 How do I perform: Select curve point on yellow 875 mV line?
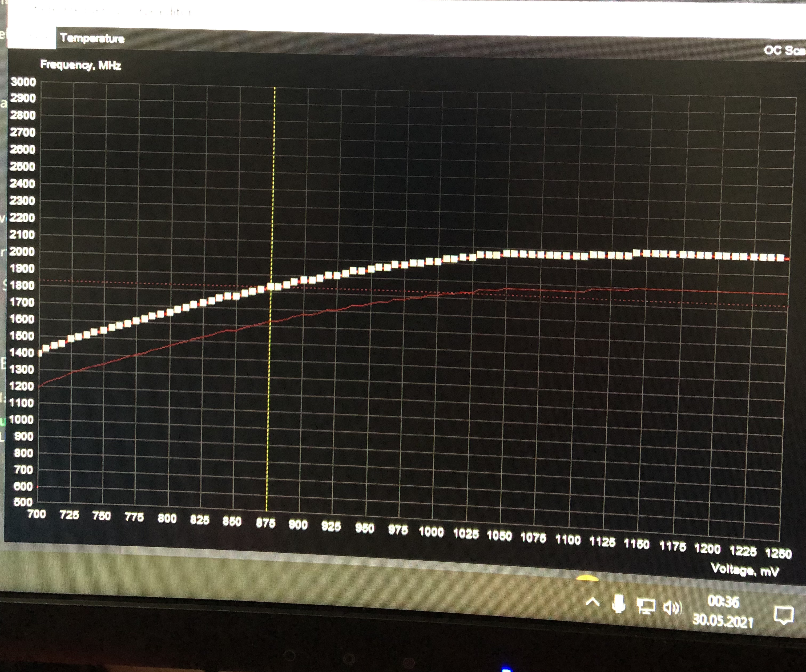(x=271, y=287)
